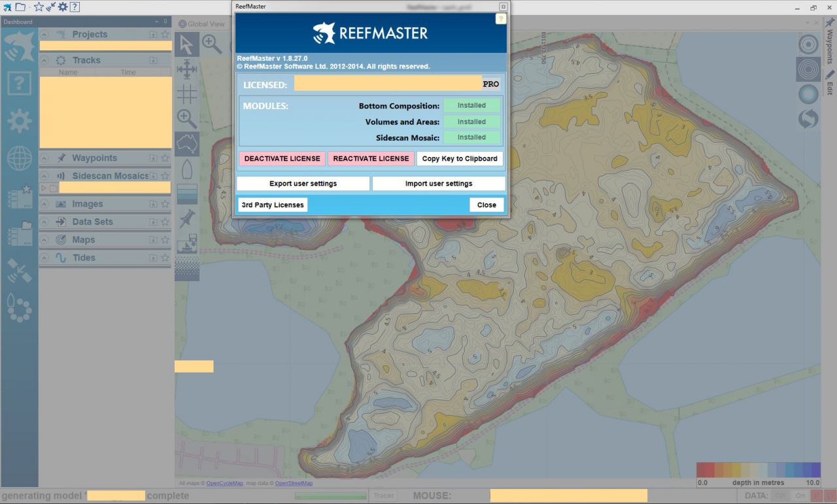
Task: Click the depth in metres color scale
Action: click(x=759, y=474)
